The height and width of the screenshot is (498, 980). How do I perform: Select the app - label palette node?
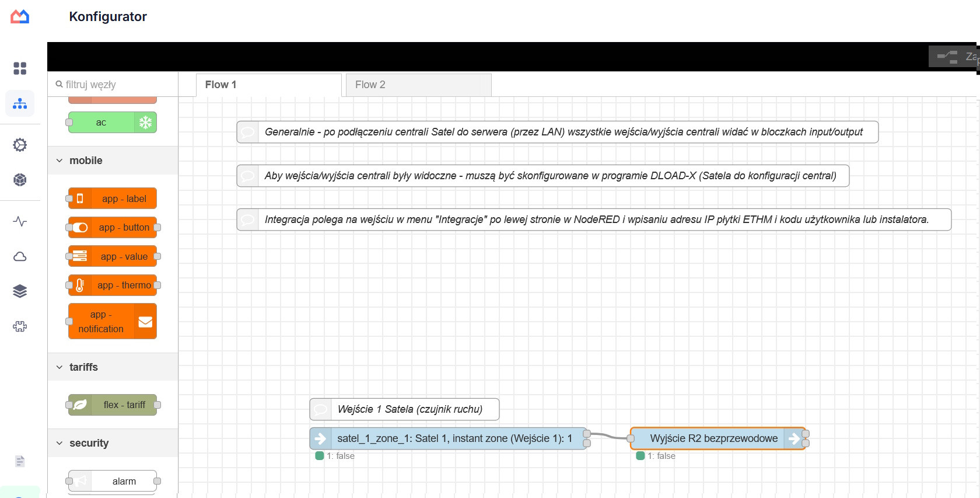(x=113, y=198)
